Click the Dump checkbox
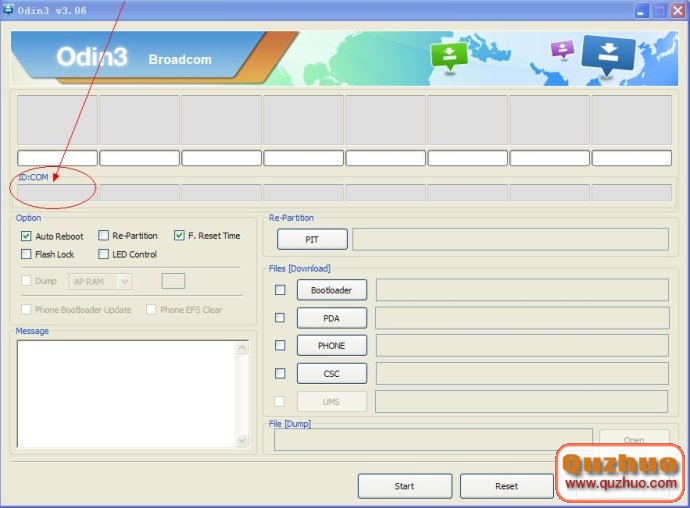This screenshot has width=690, height=508. pos(26,280)
